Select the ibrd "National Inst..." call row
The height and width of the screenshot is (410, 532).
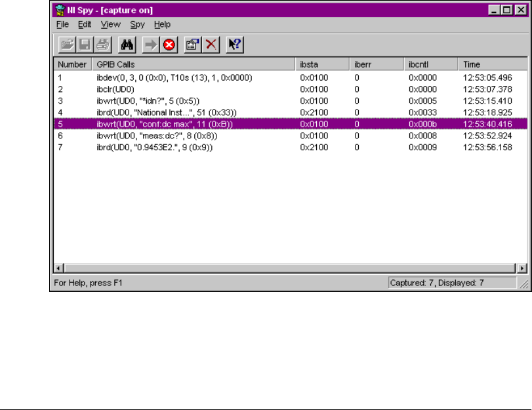291,112
